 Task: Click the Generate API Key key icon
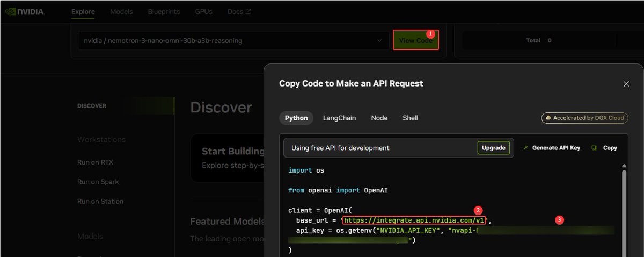(525, 148)
